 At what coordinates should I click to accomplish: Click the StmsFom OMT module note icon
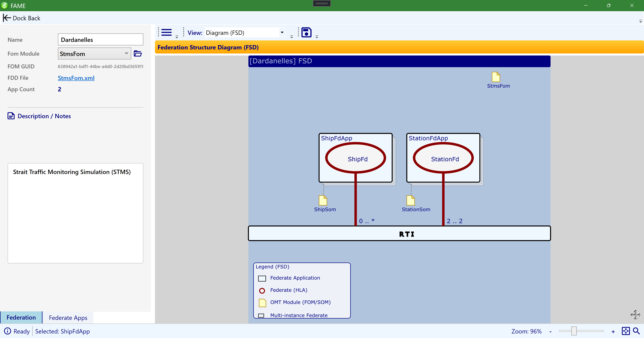coord(496,77)
